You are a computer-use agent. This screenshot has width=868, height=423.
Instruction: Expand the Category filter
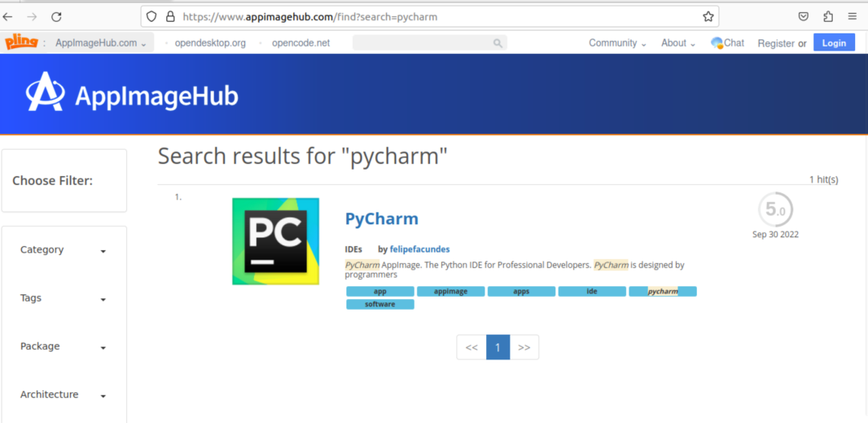[x=63, y=250]
